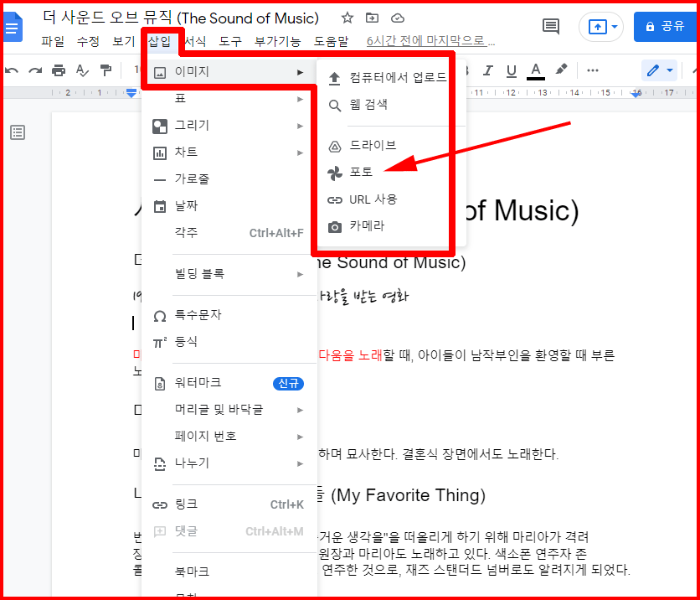Insert a 북마크 bookmark

[229, 572]
